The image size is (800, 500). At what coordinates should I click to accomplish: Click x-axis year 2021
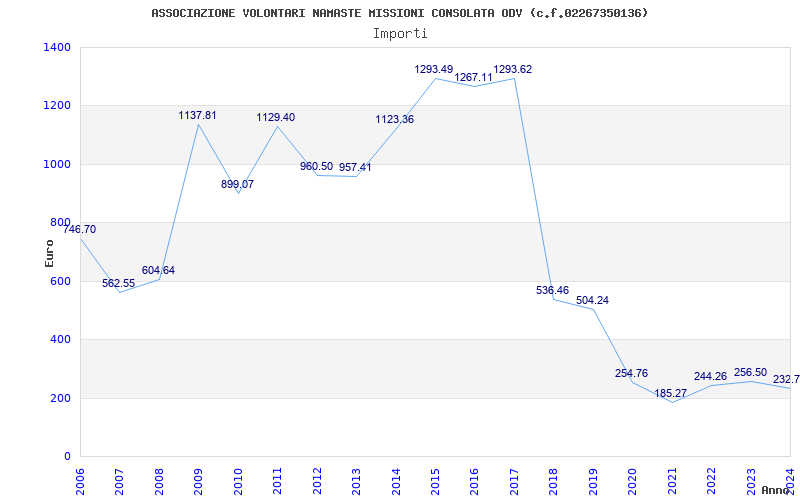[x=672, y=482]
